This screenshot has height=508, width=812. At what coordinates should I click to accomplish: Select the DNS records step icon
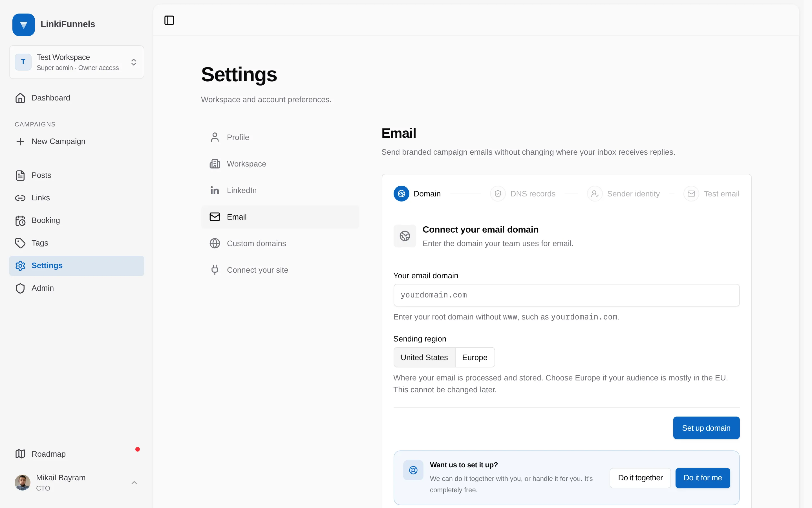(x=498, y=194)
